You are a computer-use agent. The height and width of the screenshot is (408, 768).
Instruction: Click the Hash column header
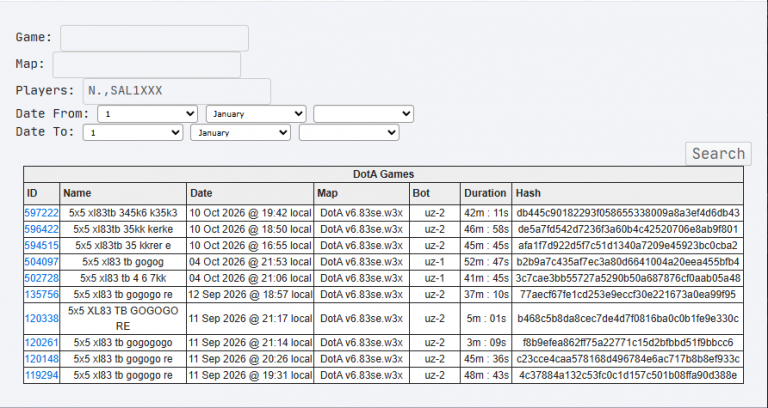click(x=627, y=193)
